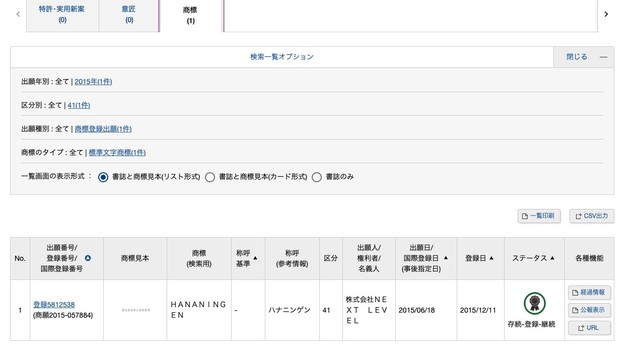Click the 一覧印刷 button
Screen dimensions: 640x362
tap(539, 216)
